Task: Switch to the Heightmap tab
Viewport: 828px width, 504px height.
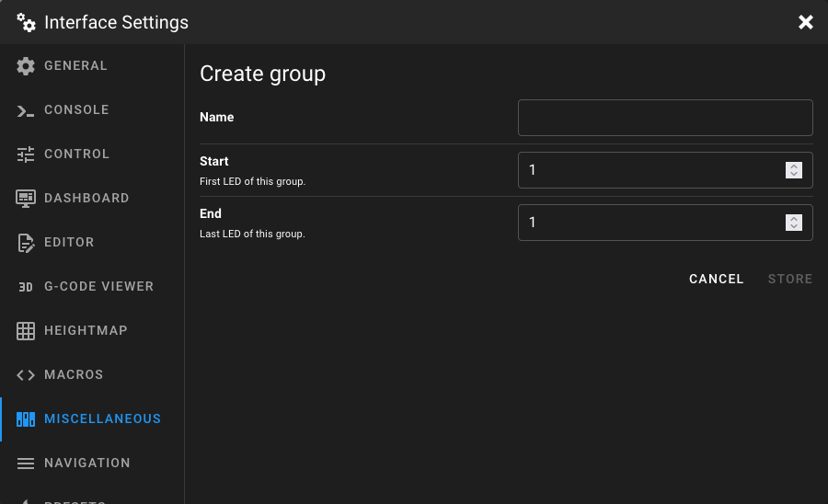Action: click(x=93, y=330)
